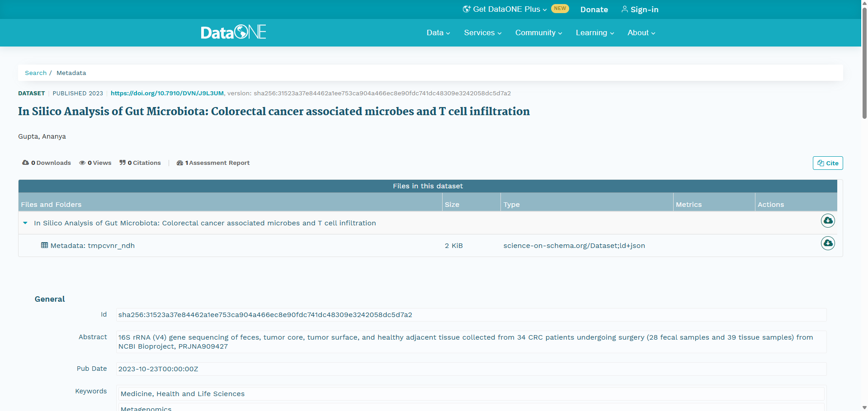Screen dimensions: 868x411
Task: Click the assessment report gauge icon
Action: tap(180, 163)
